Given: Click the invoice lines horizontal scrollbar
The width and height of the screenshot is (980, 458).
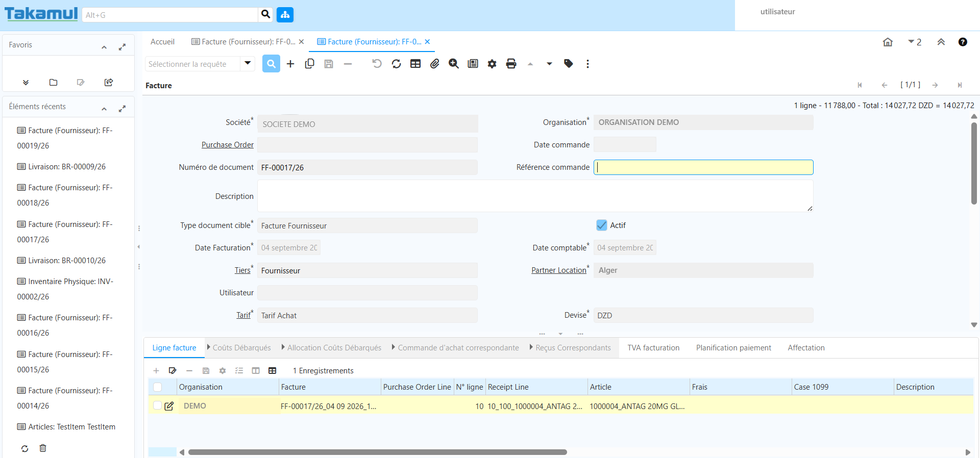Looking at the screenshot, I should (377, 452).
